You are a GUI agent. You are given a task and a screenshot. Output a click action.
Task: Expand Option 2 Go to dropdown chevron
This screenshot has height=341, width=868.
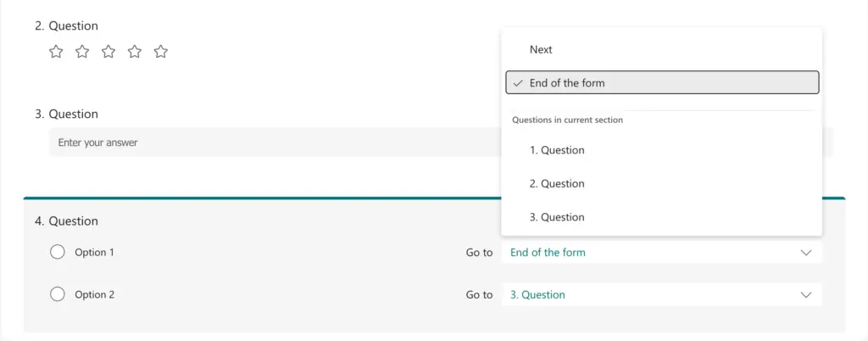click(805, 295)
